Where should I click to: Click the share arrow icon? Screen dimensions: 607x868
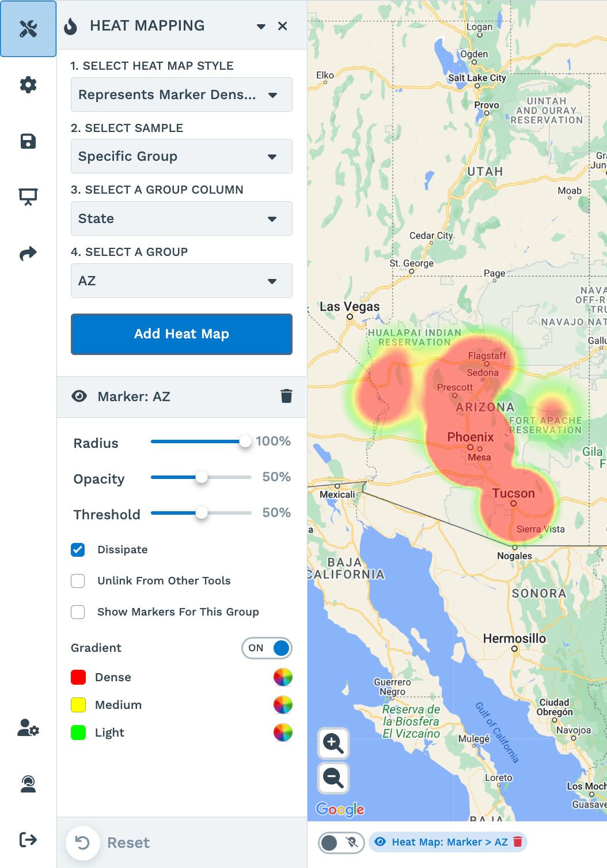coord(28,254)
